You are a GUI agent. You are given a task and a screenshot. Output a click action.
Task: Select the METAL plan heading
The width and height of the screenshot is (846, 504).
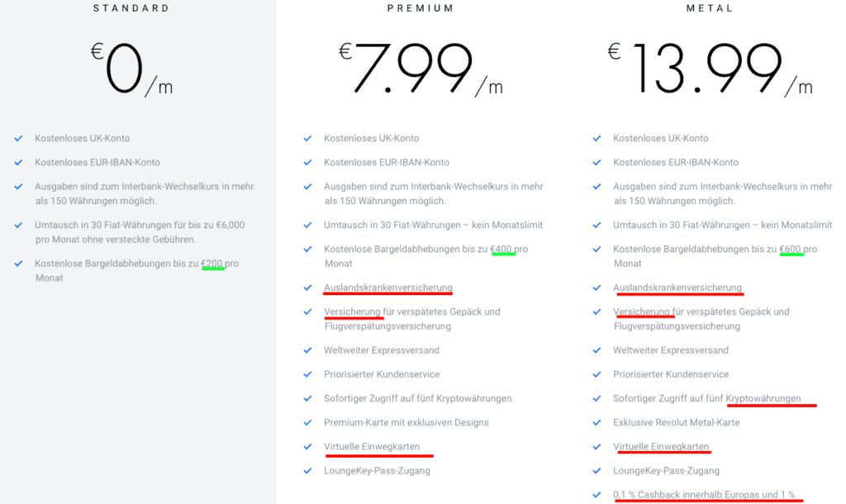click(710, 8)
